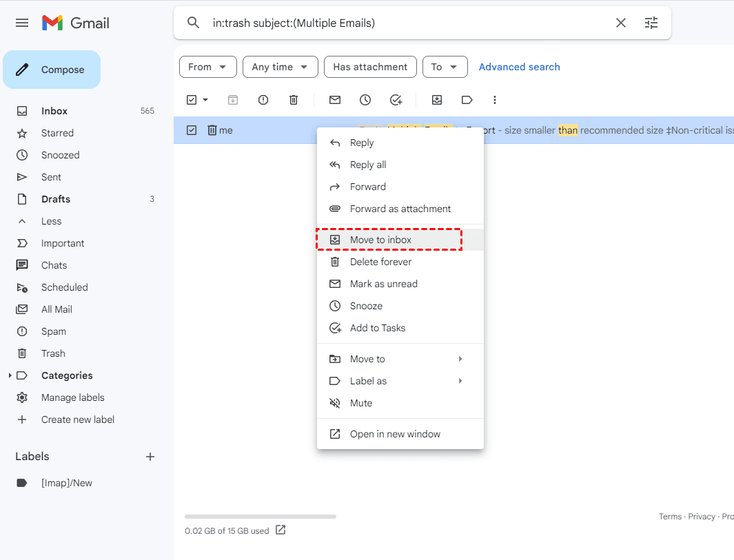
Task: Open the Advanced search link
Action: coord(519,67)
